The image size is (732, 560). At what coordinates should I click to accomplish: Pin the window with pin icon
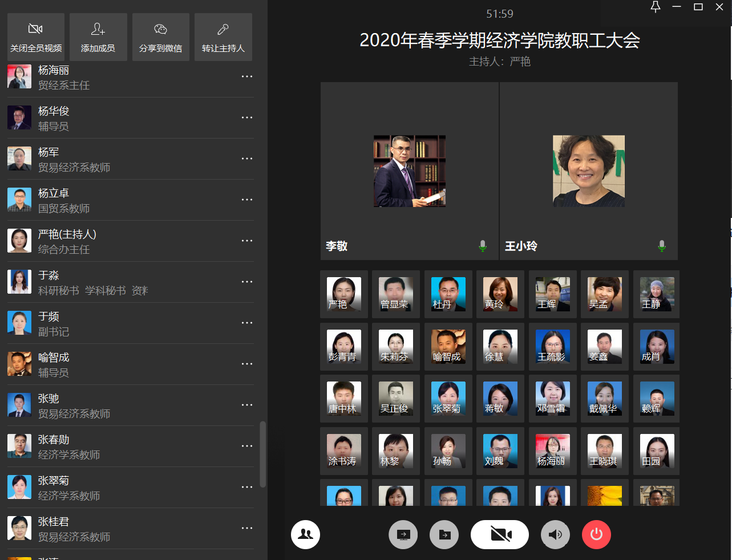(x=656, y=7)
